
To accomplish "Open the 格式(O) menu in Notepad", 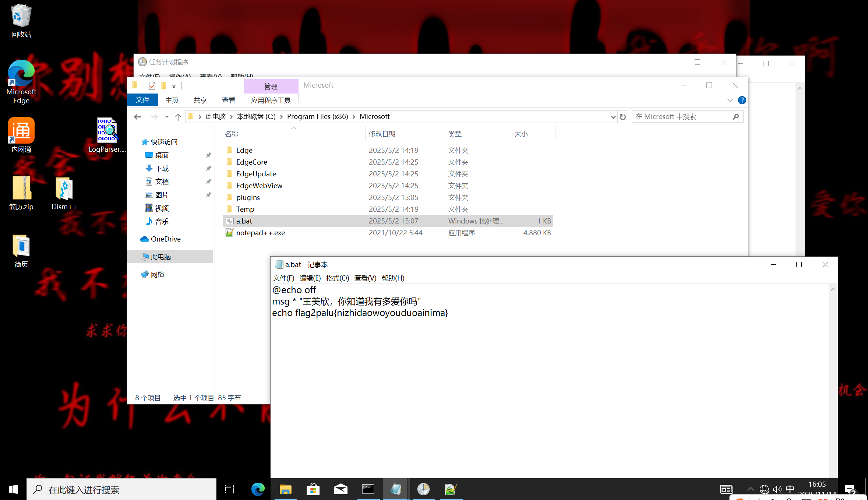I will click(337, 278).
